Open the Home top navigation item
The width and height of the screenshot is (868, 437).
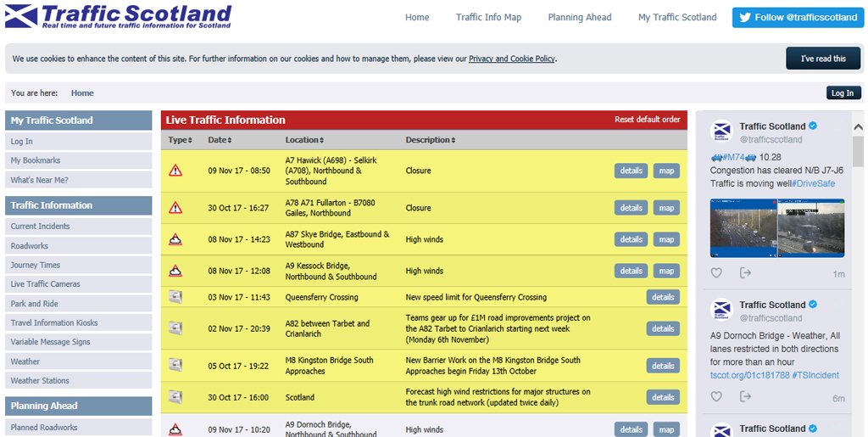coord(417,17)
